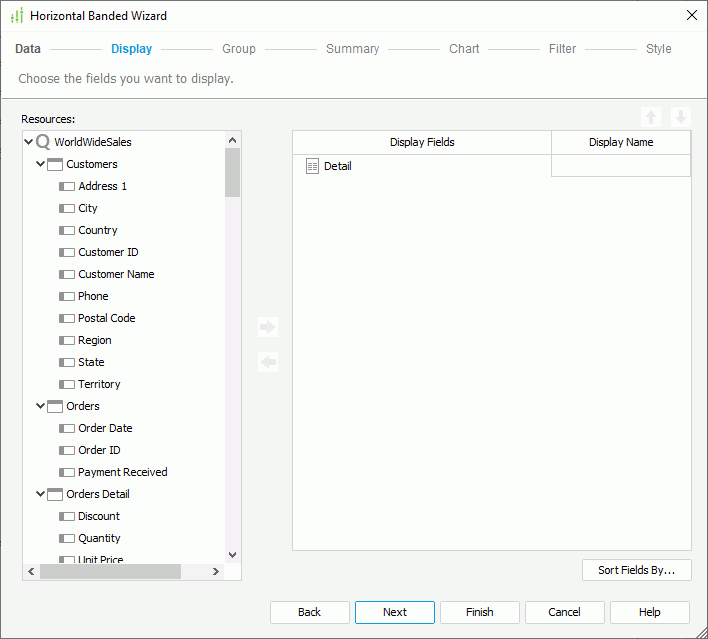Click the remove field left arrow icon
Image resolution: width=708 pixels, height=639 pixels.
pyautogui.click(x=267, y=362)
